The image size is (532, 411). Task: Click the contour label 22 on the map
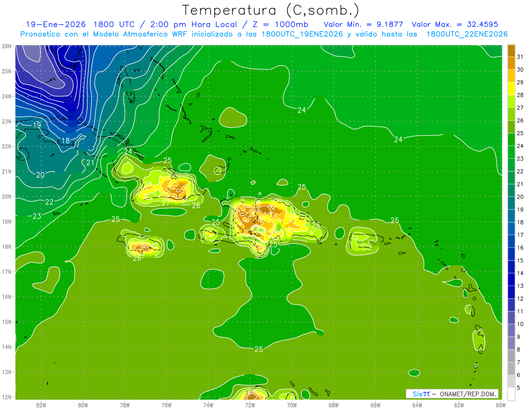49,202
